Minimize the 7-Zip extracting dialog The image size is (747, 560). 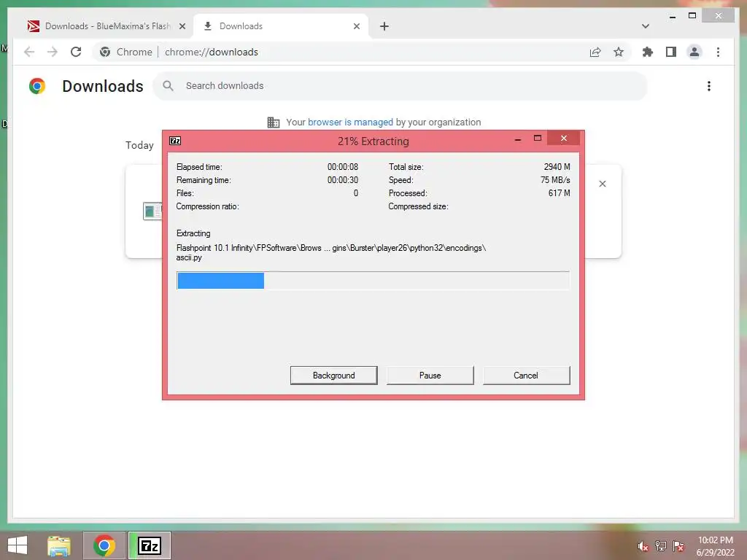[x=518, y=139]
